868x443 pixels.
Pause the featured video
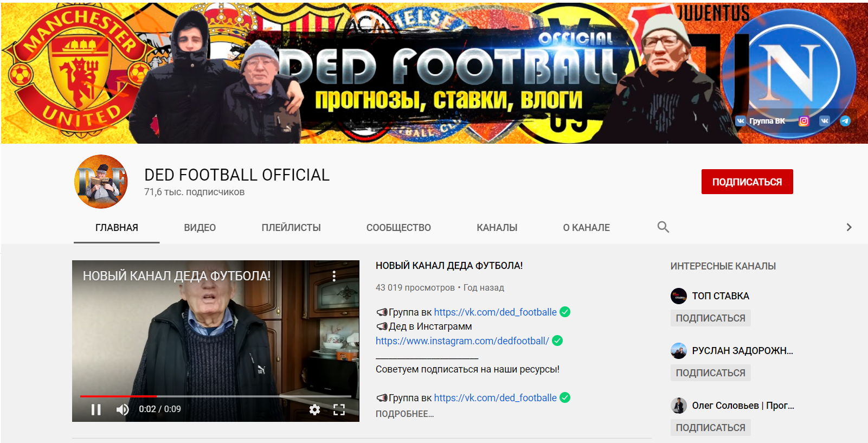point(96,409)
